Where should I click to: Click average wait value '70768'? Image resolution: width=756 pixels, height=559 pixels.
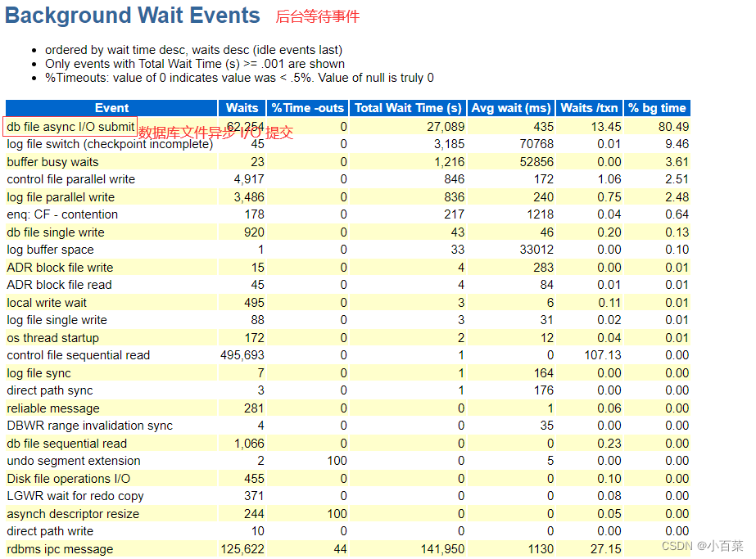[x=536, y=144]
